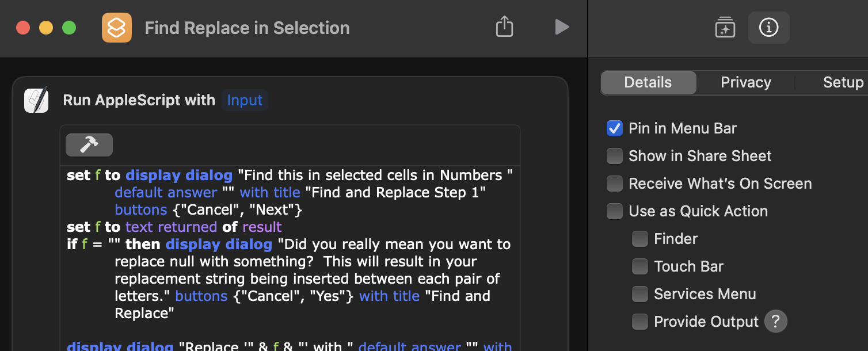Viewport: 868px width, 351px height.
Task: Tick the Finder checkbox
Action: 640,239
